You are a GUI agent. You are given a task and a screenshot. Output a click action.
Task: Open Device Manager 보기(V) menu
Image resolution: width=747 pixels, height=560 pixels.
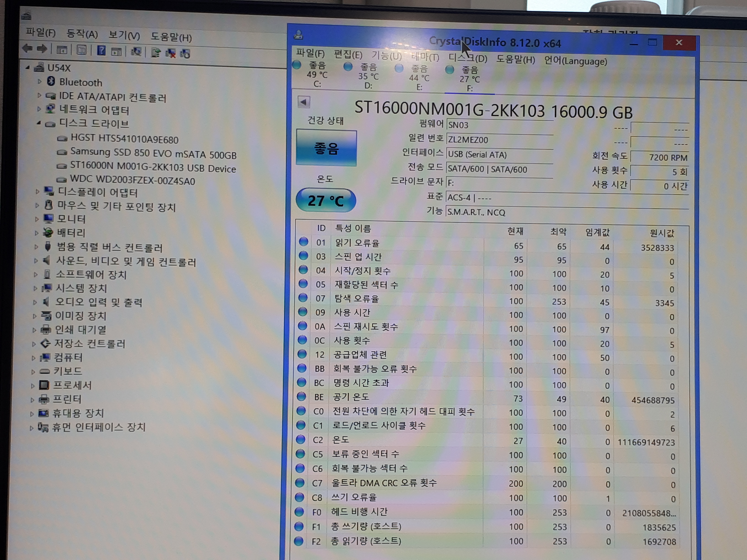(124, 35)
